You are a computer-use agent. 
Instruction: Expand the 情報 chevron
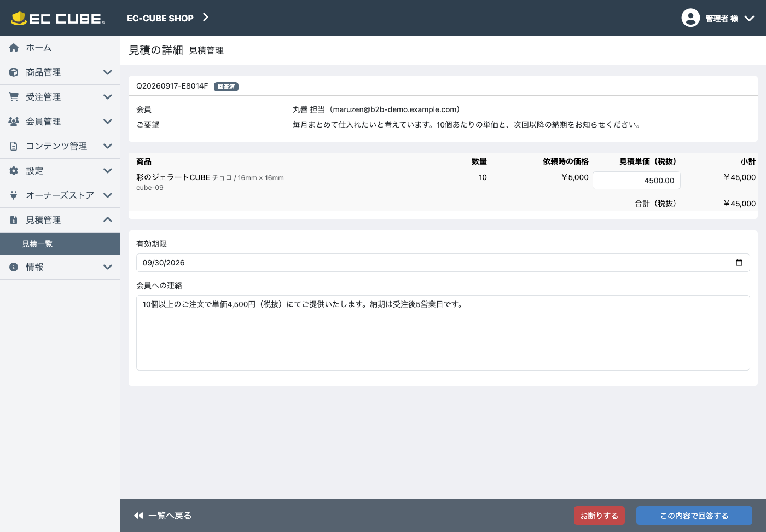pos(108,267)
